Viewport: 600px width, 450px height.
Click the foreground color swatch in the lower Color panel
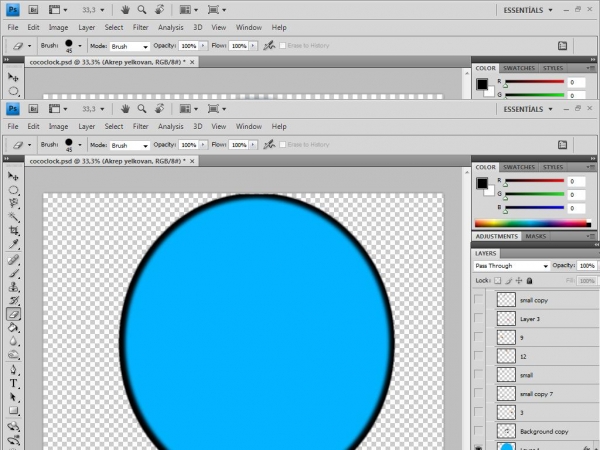(482, 183)
